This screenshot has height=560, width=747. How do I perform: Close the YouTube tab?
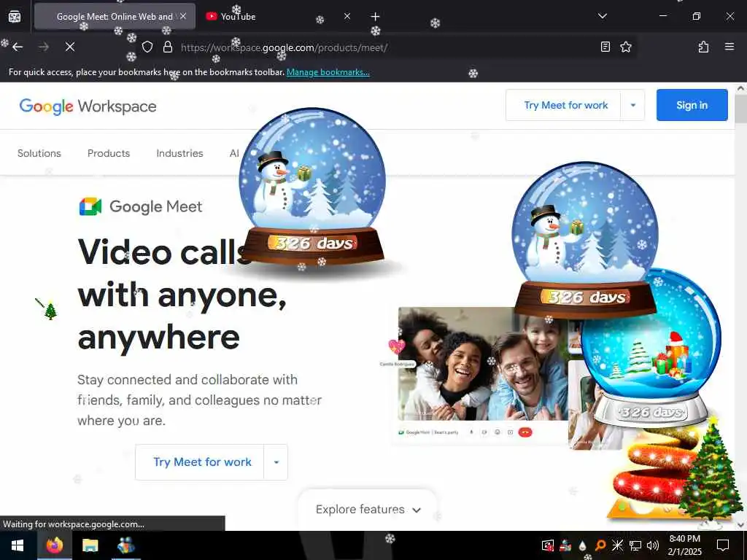[x=347, y=16]
